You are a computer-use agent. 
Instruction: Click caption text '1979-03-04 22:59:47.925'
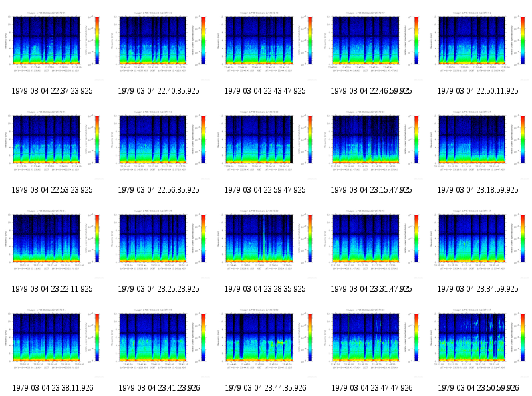coord(265,190)
